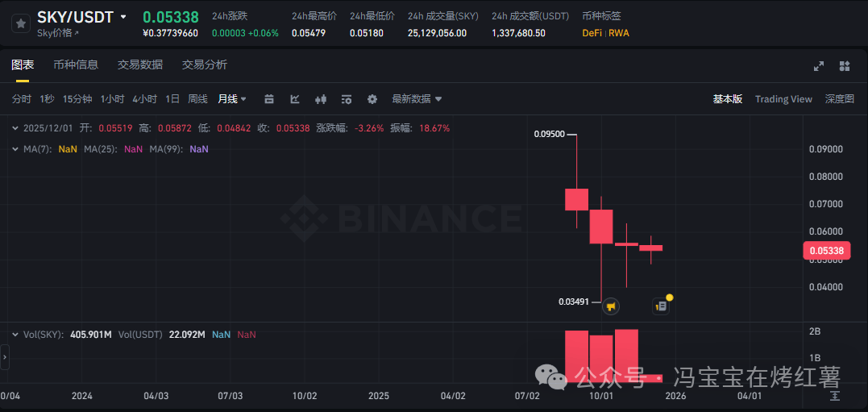The height and width of the screenshot is (412, 868).
Task: Click the MA(7) indicator label
Action: click(x=38, y=149)
